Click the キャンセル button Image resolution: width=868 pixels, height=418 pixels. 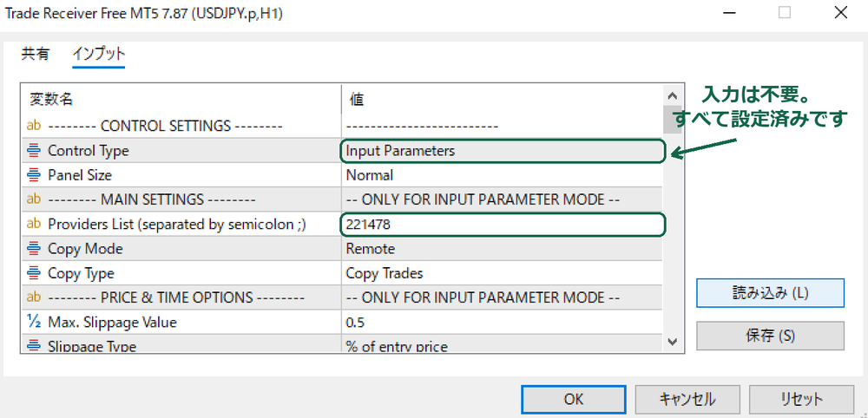pos(687,399)
